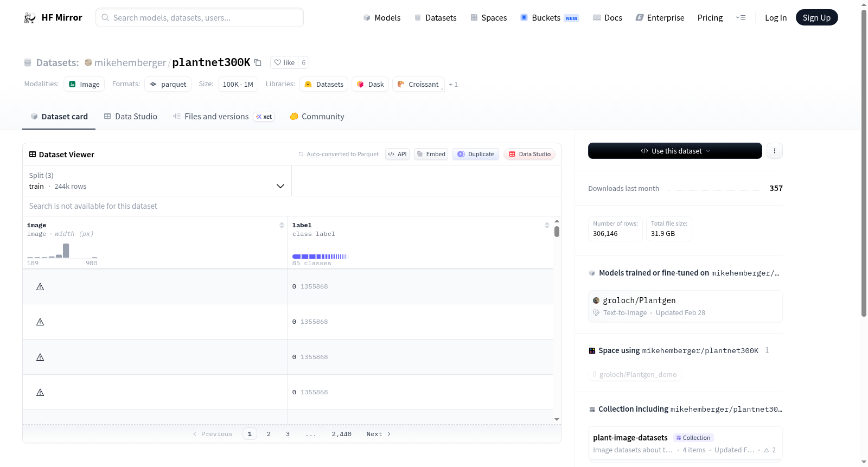Viewport: 868px width, 467px height.
Task: Click the HF Mirror logo icon
Action: click(x=30, y=18)
